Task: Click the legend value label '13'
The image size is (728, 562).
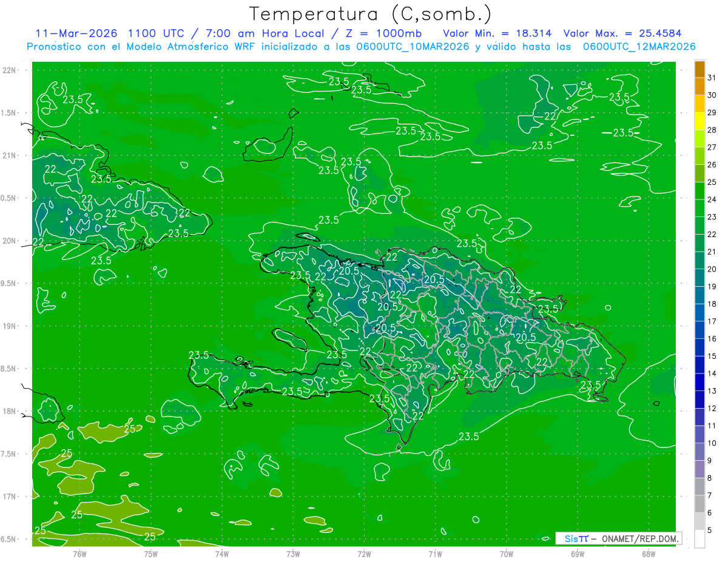Action: (712, 391)
